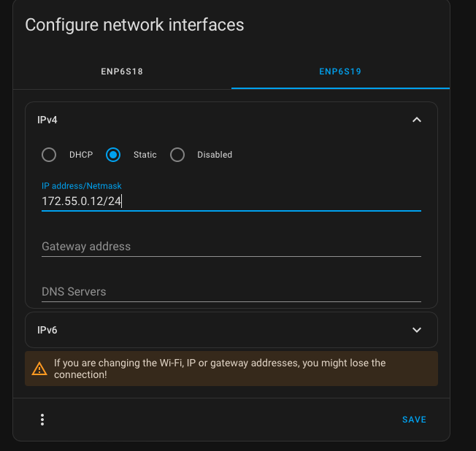Switch to the ENP6S18 tab

coord(122,72)
